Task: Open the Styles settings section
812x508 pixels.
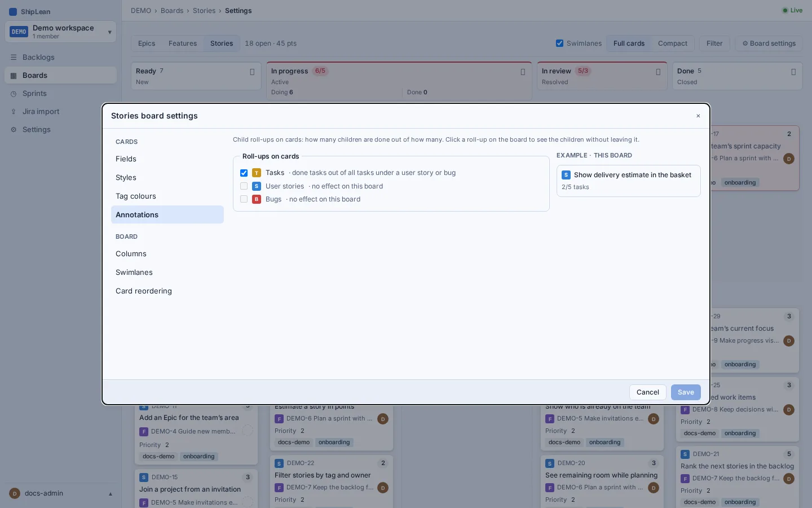Action: pos(167,178)
